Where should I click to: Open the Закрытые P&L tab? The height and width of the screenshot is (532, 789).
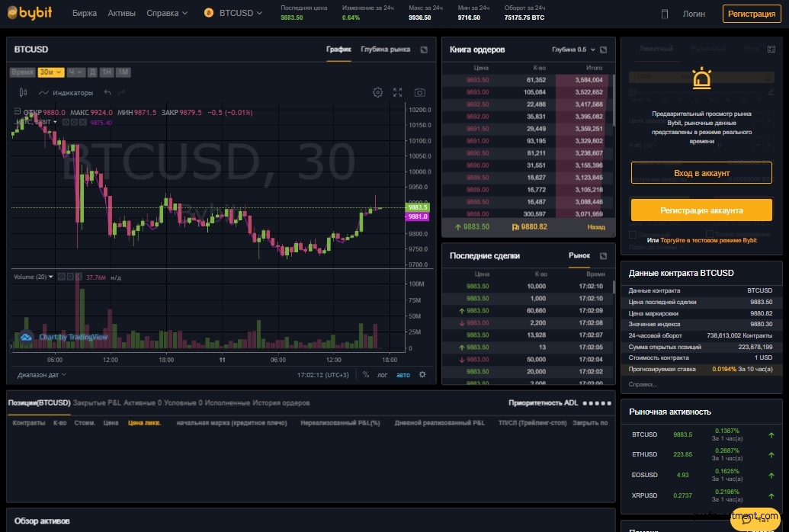point(97,402)
